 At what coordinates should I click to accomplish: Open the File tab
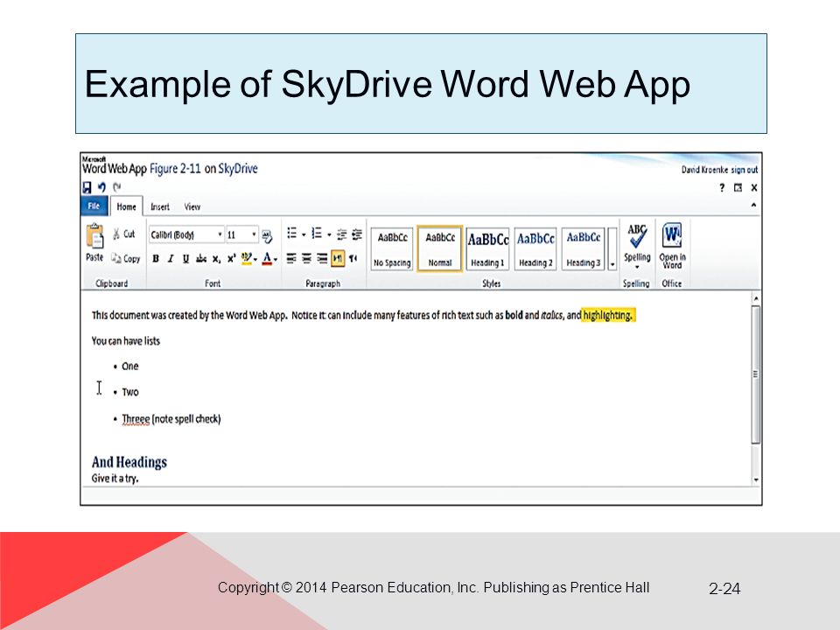pos(94,206)
